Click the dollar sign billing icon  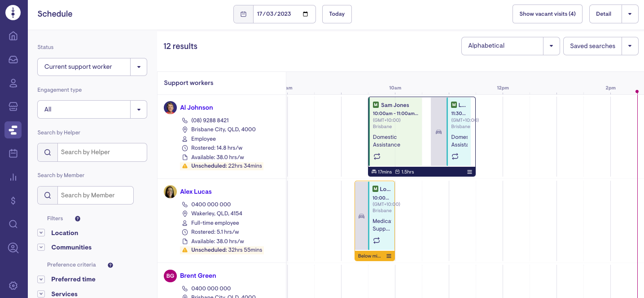click(x=13, y=200)
